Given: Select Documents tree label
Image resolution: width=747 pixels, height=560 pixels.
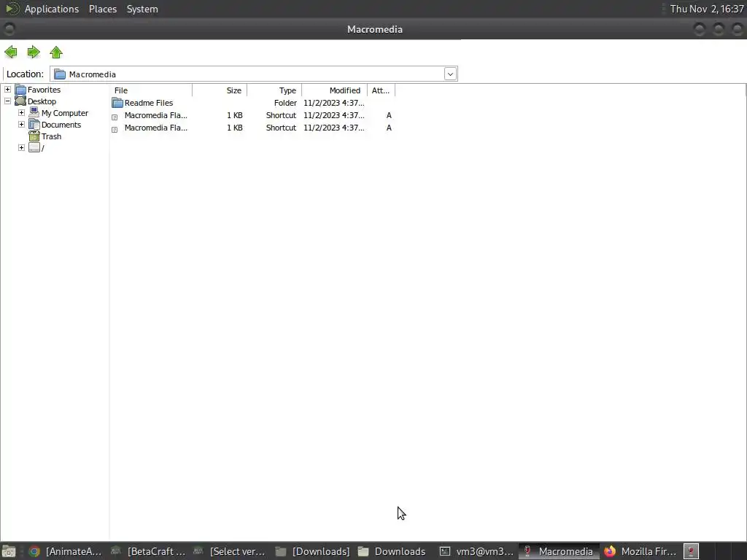Looking at the screenshot, I should (x=61, y=125).
